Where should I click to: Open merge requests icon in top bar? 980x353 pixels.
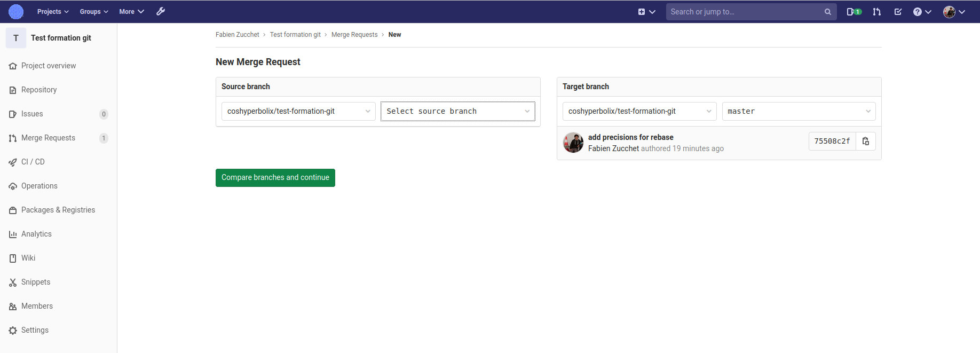tap(877, 11)
